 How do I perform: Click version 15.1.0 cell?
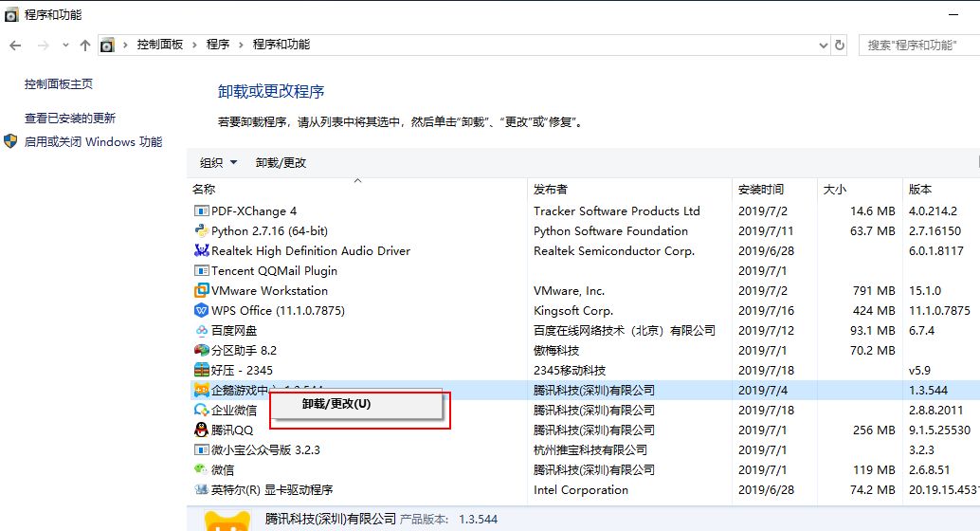924,291
